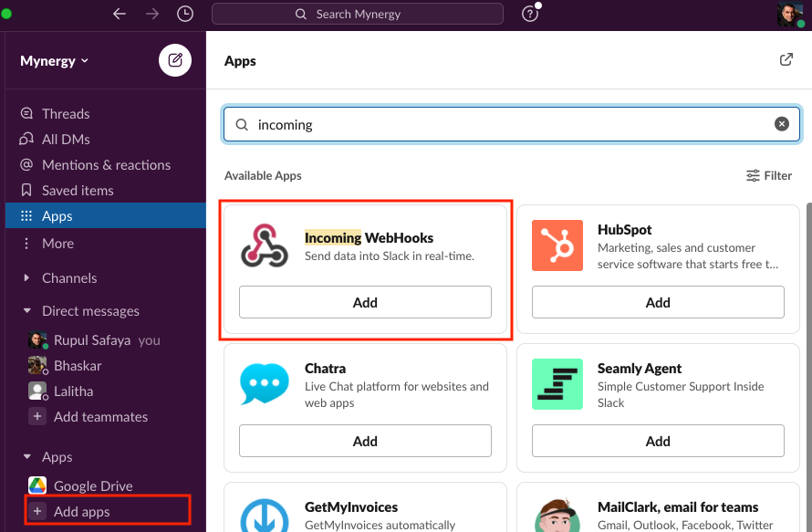Open the user profile avatar
Screen dimensions: 812x532
click(790, 14)
